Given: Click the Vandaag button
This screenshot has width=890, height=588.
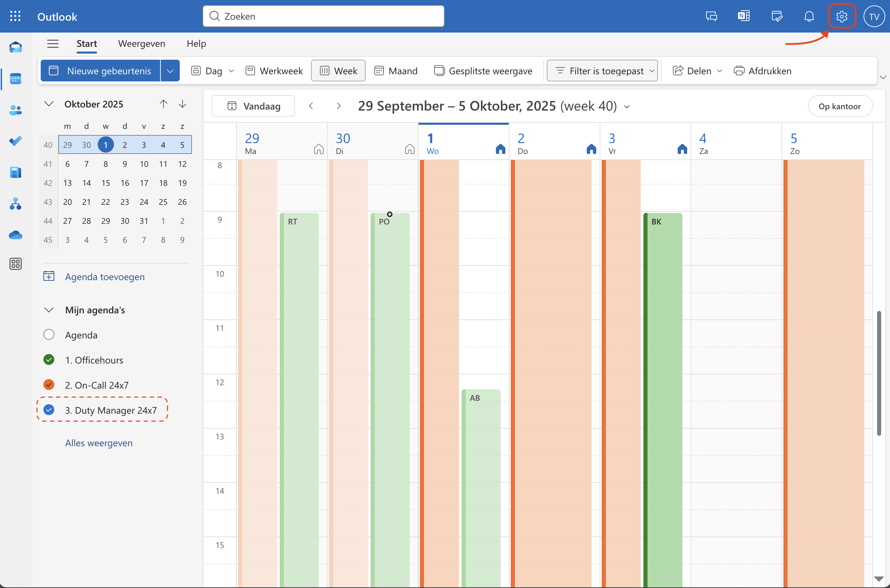Looking at the screenshot, I should [x=254, y=106].
